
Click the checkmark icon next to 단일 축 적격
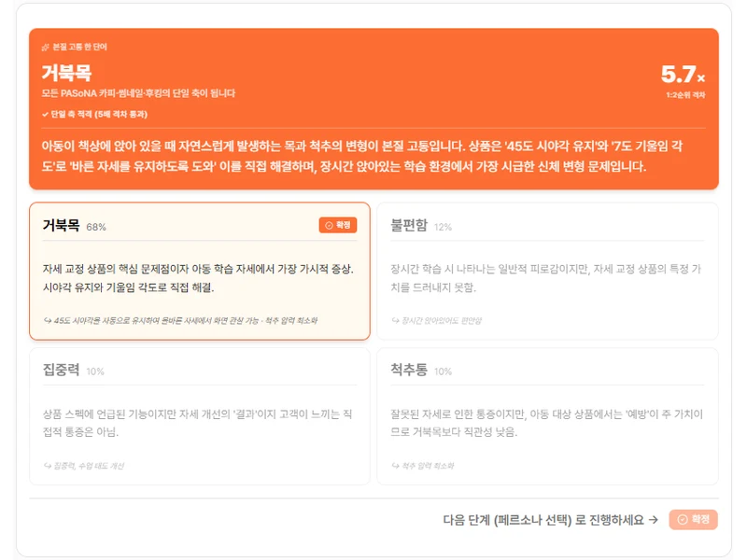45,114
